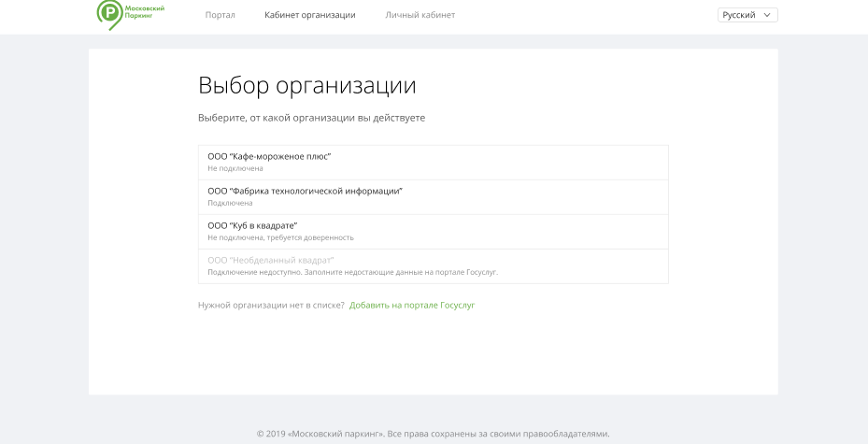Go to "Личный кабинет" section
The height and width of the screenshot is (444, 868).
pyautogui.click(x=420, y=15)
